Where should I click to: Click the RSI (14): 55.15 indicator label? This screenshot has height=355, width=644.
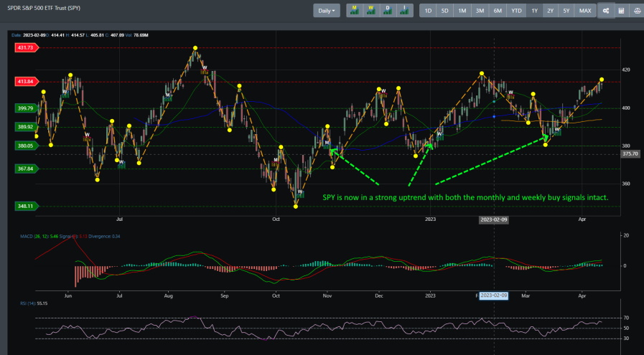[x=34, y=303]
